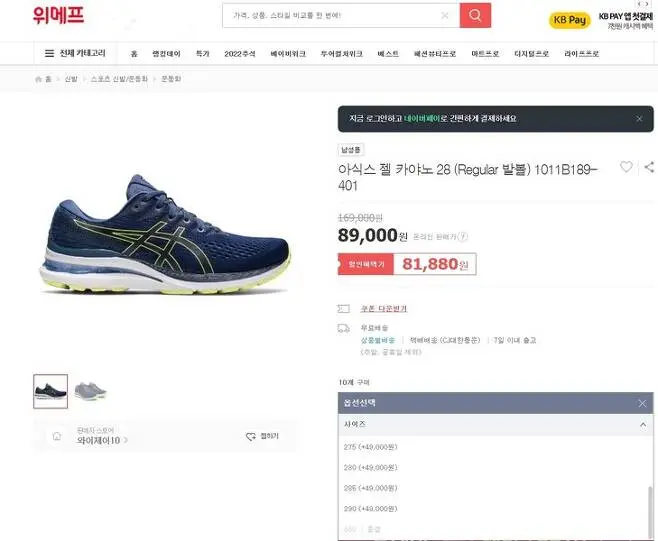The width and height of the screenshot is (658, 541).
Task: Click the KB Pay yellow badge
Action: pyautogui.click(x=569, y=20)
